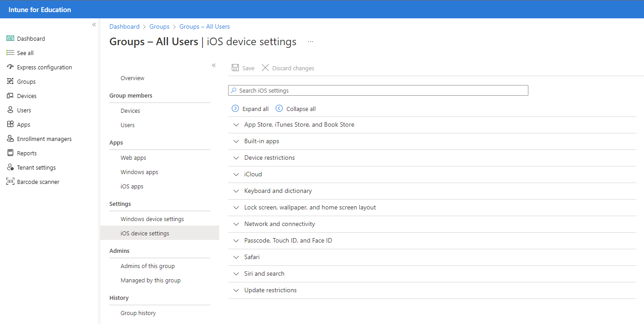Image resolution: width=644 pixels, height=324 pixels.
Task: Click the search magnifier icon
Action: [233, 90]
